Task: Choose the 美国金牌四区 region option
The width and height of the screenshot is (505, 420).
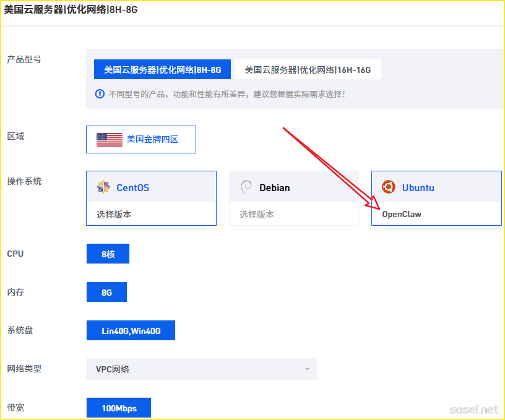Action: tap(141, 140)
